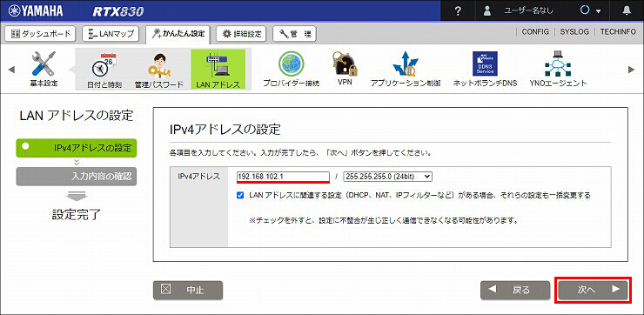
Task: Open the SYSLOG link
Action: click(x=574, y=31)
